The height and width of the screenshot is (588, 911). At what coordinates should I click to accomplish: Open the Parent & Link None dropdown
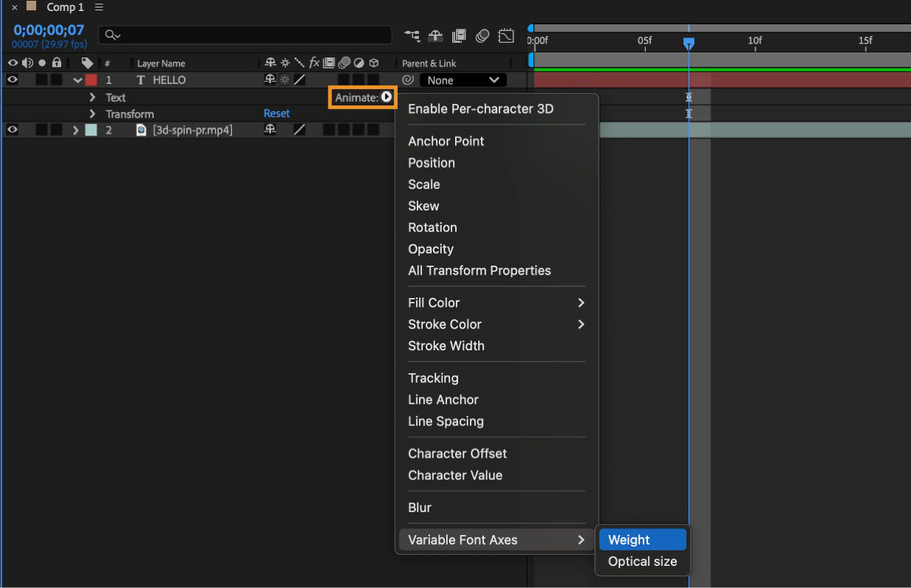[x=462, y=80]
